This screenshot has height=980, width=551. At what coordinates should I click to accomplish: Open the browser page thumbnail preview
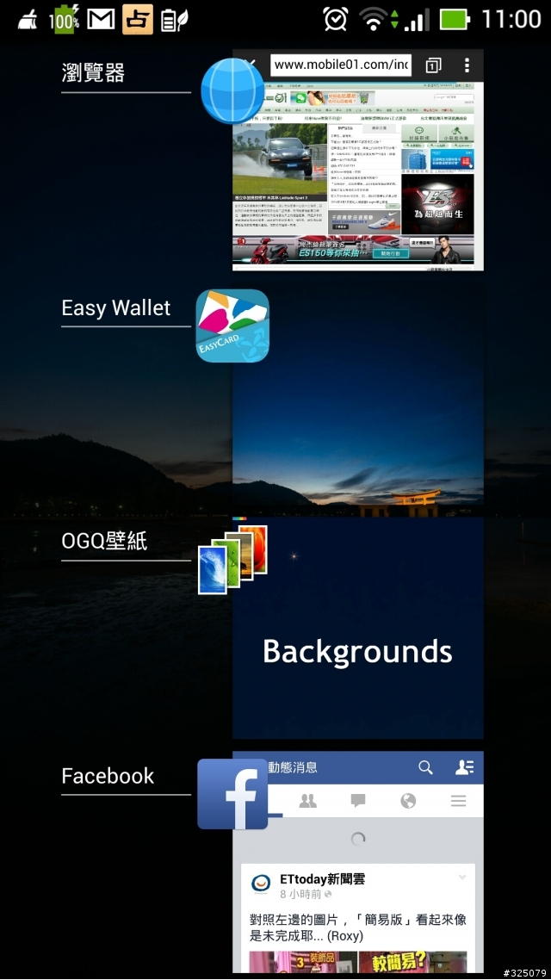point(358,160)
